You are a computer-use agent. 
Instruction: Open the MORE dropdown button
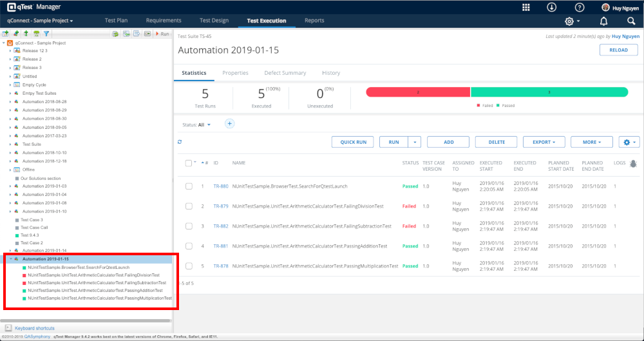pos(591,142)
